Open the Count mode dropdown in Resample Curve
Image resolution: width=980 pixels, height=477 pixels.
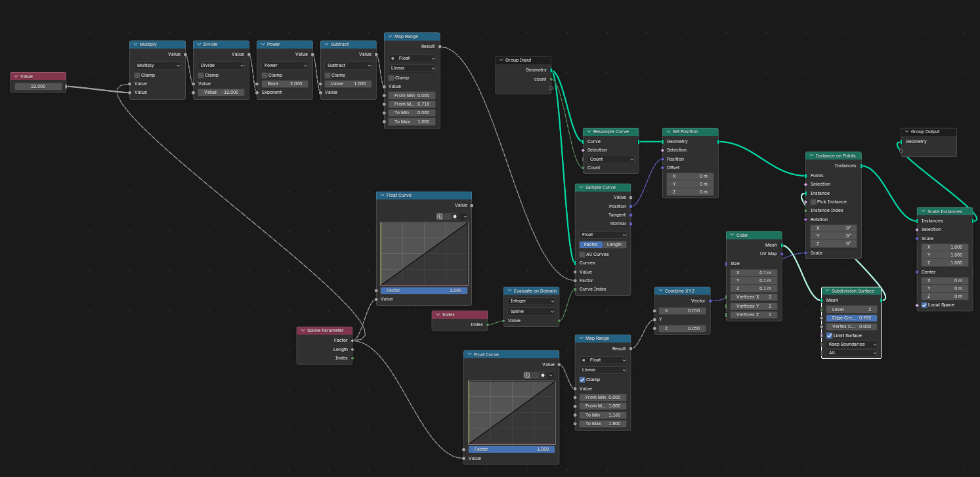pos(610,159)
